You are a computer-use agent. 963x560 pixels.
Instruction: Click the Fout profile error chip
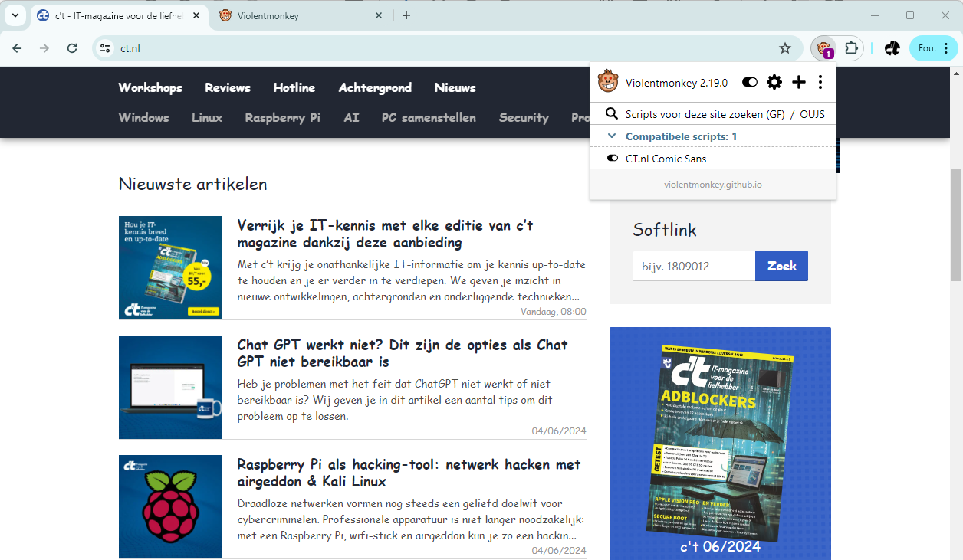tap(933, 48)
